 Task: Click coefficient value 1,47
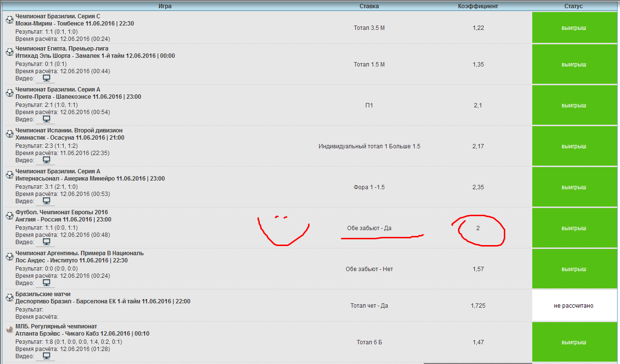click(x=478, y=342)
